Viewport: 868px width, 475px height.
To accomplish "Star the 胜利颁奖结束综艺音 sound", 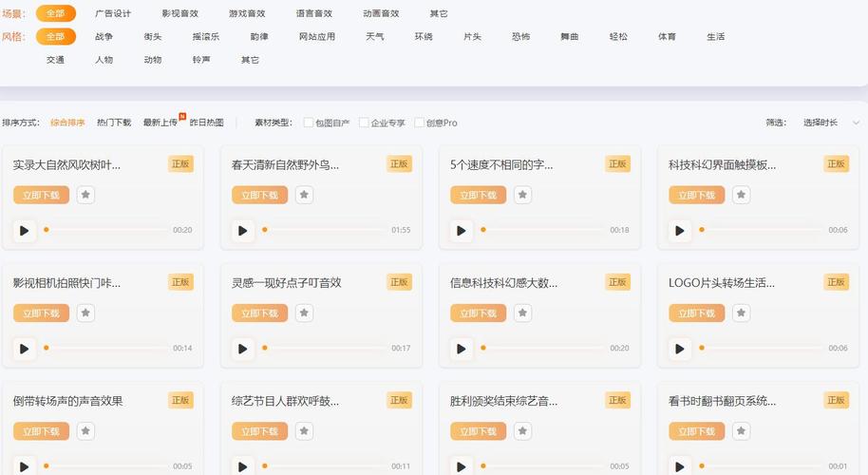I will coord(522,430).
